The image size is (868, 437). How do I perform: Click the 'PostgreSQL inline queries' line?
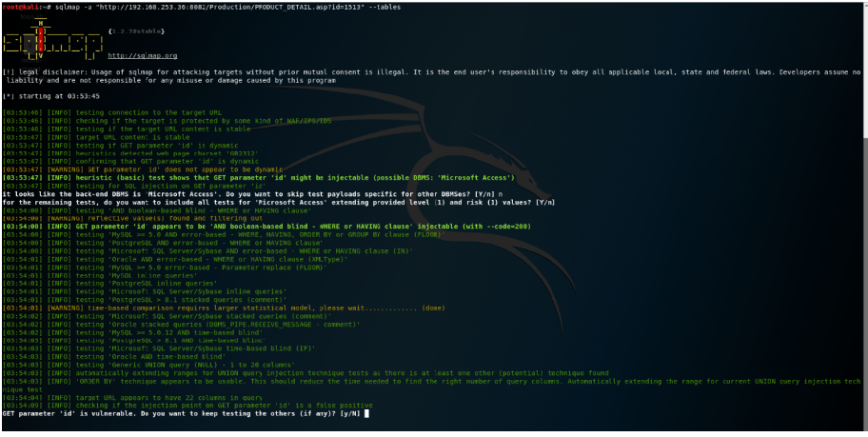pyautogui.click(x=110, y=284)
